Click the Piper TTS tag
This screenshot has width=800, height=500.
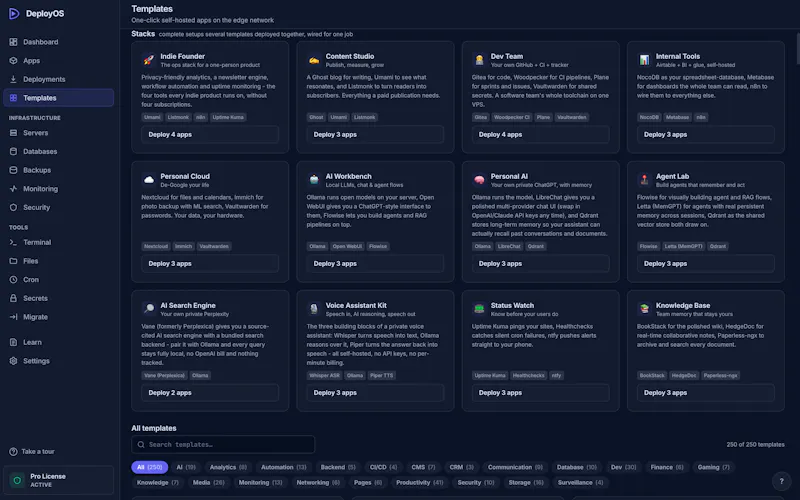(x=382, y=376)
